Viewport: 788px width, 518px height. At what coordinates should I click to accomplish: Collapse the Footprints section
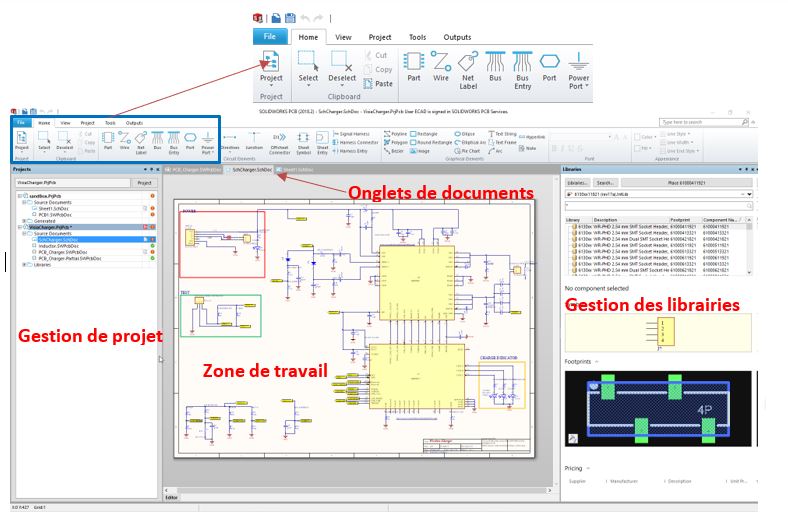pyautogui.click(x=597, y=362)
